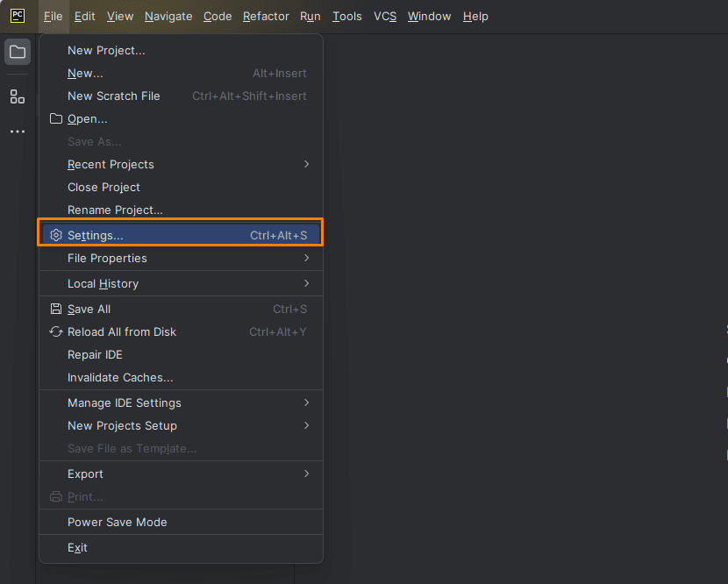Viewport: 728px width, 584px height.
Task: Expand the Export submenu arrow
Action: click(x=306, y=474)
